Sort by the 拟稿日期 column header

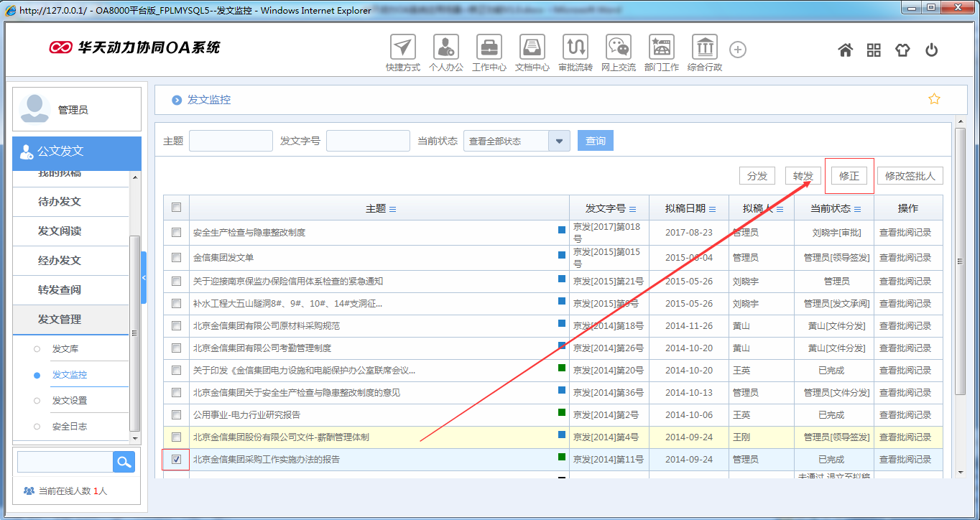point(688,208)
